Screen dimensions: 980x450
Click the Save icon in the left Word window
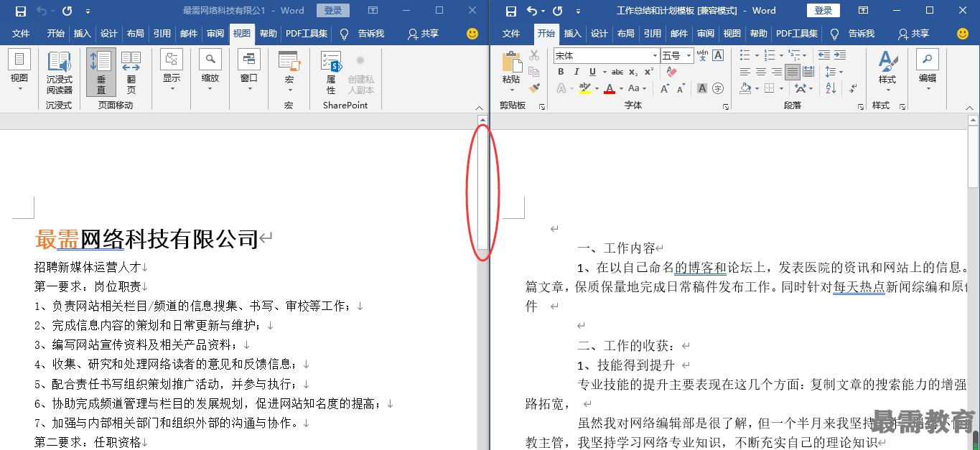click(x=21, y=11)
